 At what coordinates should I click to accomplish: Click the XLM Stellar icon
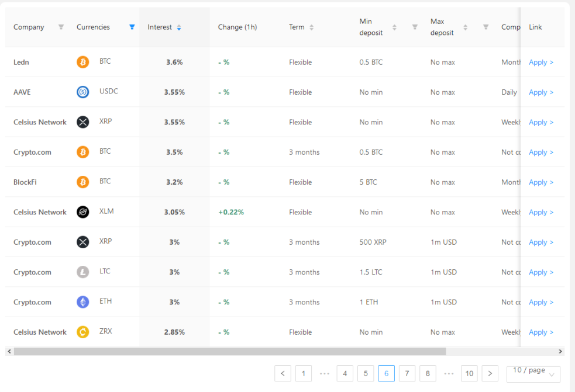(83, 212)
